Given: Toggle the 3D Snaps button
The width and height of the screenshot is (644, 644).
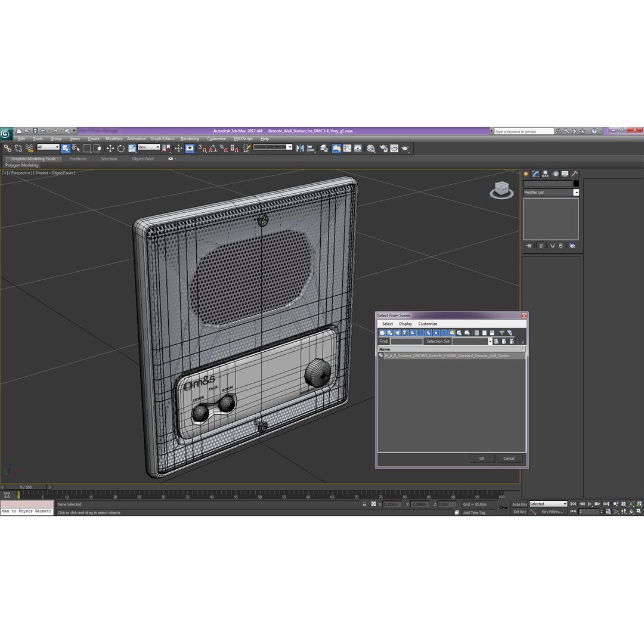Looking at the screenshot, I should click(202, 148).
